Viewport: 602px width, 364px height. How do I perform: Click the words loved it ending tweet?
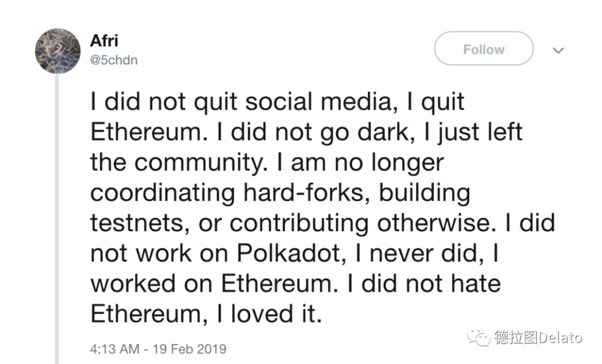point(276,314)
